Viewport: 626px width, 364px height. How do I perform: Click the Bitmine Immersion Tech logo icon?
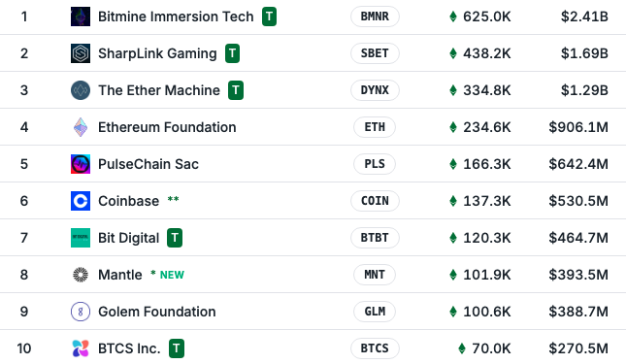pos(81,17)
